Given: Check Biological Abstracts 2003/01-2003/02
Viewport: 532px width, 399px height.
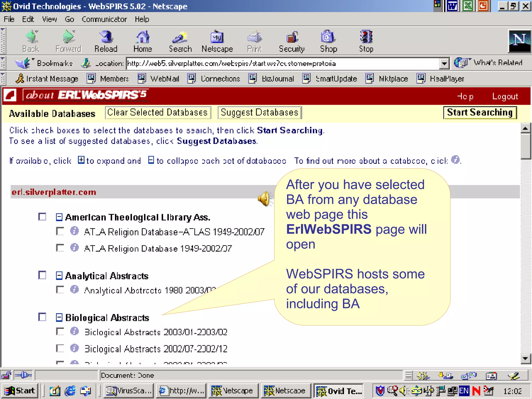Looking at the screenshot, I should tap(60, 331).
